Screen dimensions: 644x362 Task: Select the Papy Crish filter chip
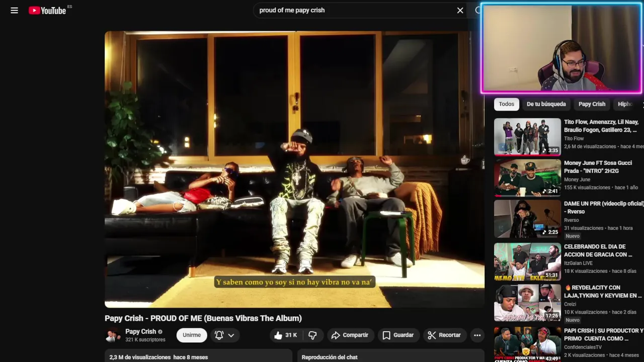tap(592, 104)
